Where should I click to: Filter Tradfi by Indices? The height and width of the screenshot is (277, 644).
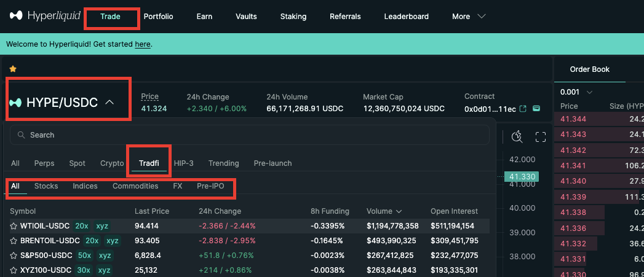[85, 186]
